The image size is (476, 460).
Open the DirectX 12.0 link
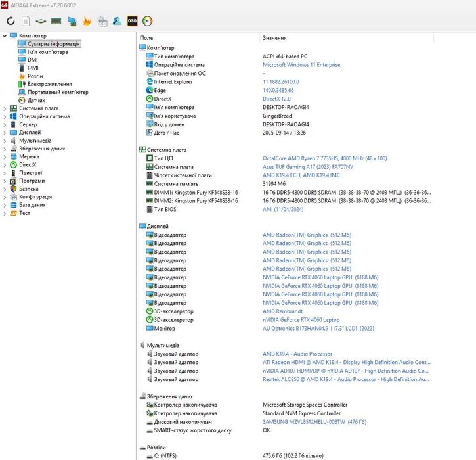tap(276, 99)
